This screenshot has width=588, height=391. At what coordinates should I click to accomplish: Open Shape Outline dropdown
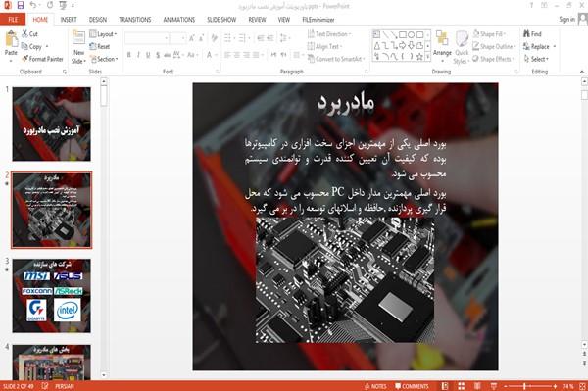coord(494,46)
